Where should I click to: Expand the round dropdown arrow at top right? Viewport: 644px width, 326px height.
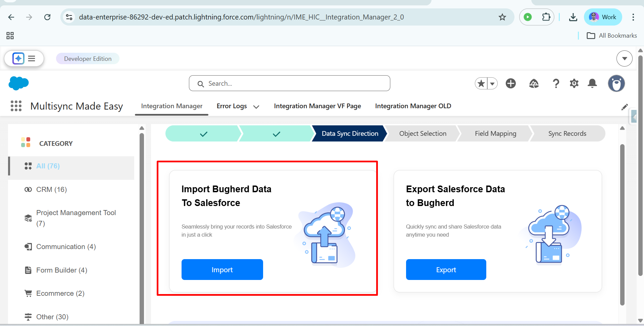click(x=624, y=58)
